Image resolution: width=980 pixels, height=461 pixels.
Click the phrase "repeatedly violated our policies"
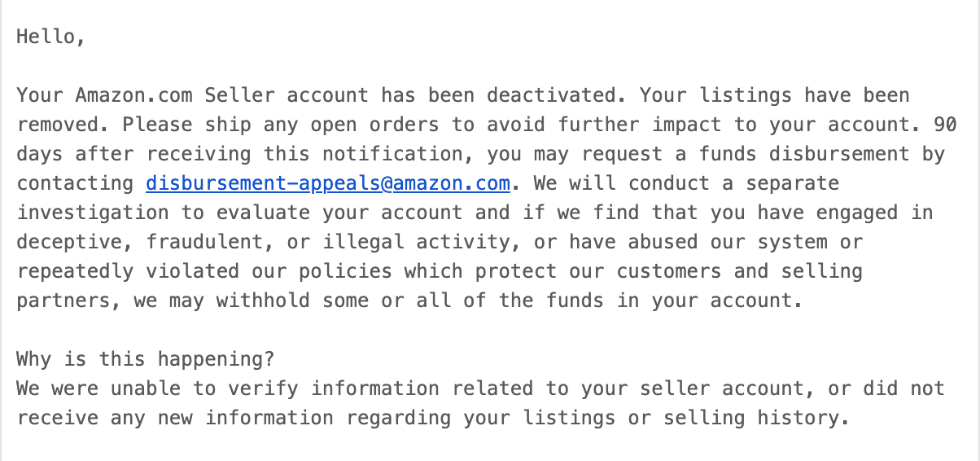(204, 271)
